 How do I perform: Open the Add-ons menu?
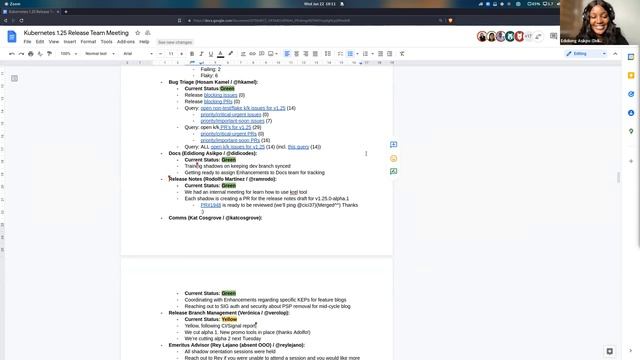126,42
